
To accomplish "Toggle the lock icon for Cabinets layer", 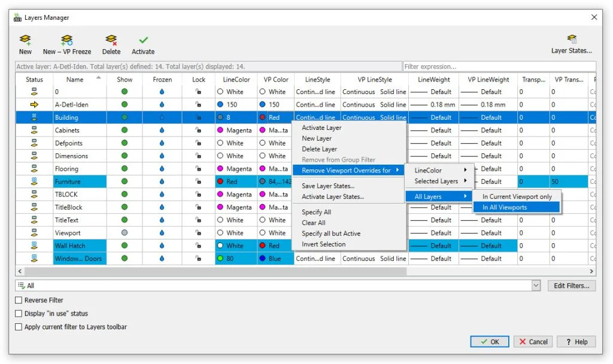I will coord(199,131).
